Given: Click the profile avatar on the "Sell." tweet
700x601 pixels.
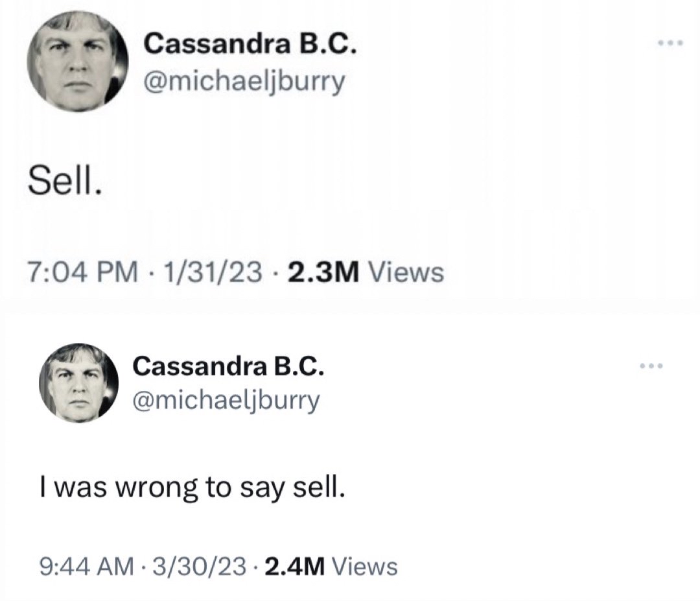Looking at the screenshot, I should click(77, 62).
